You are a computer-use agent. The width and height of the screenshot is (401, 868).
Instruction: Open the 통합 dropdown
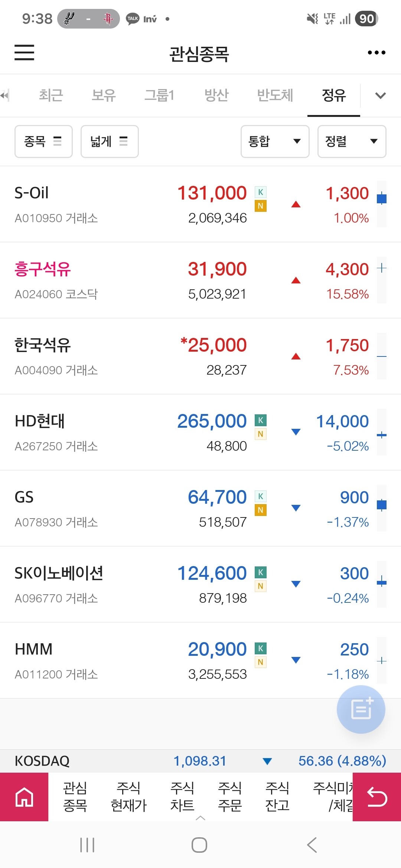coord(275,141)
